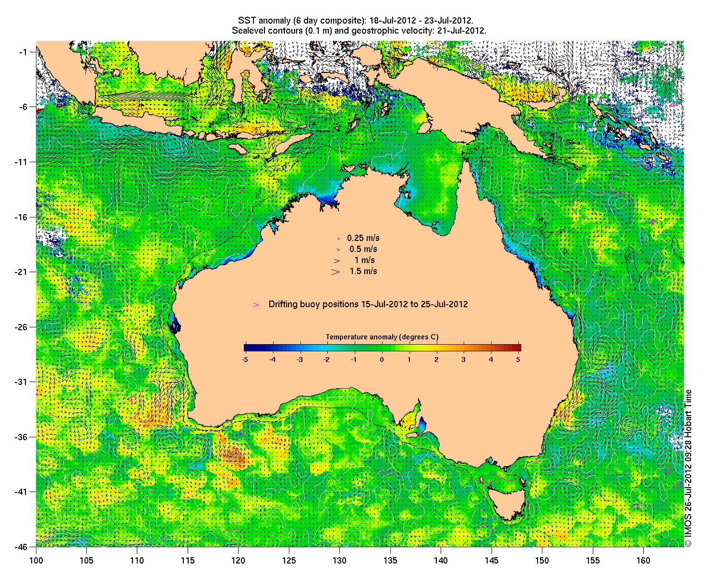Click the SST anomaly title line

356,21
